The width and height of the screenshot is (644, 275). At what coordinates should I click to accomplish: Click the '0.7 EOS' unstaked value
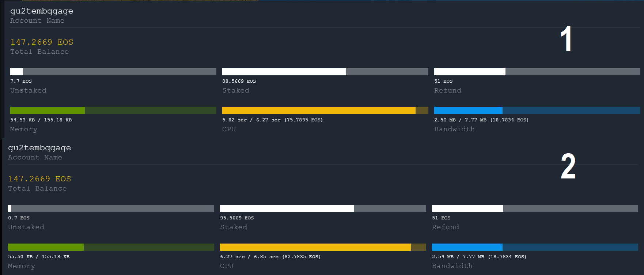[19, 218]
